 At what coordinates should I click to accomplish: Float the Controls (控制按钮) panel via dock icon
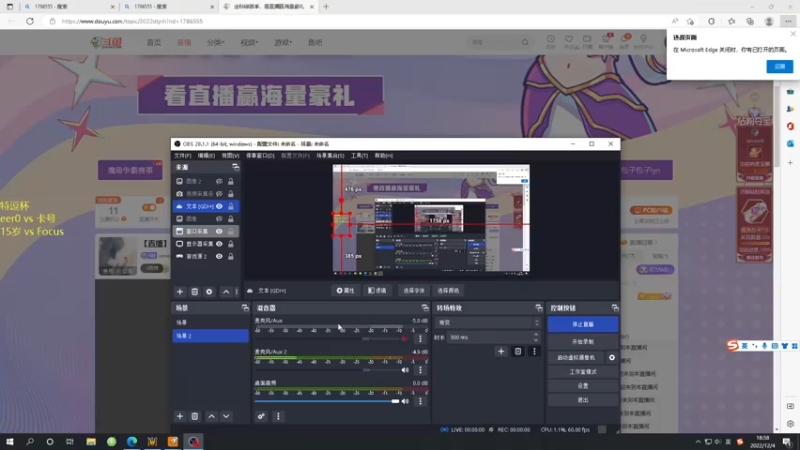[615, 308]
